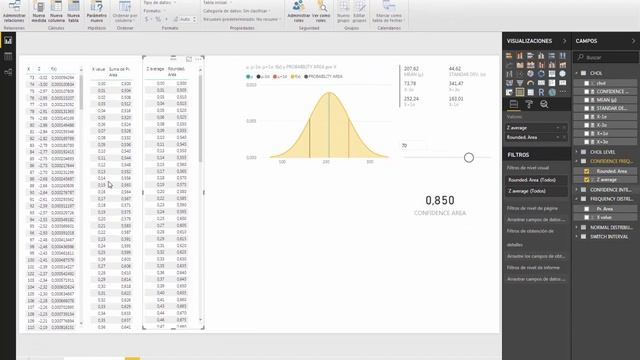Click Nueva tabla ribbon button
This screenshot has height=360, width=640.
(74, 11)
